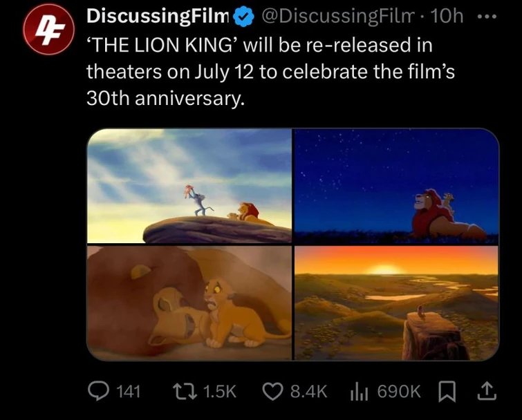Tap the share upload arrow icon
This screenshot has width=522, height=420.
pyautogui.click(x=487, y=391)
